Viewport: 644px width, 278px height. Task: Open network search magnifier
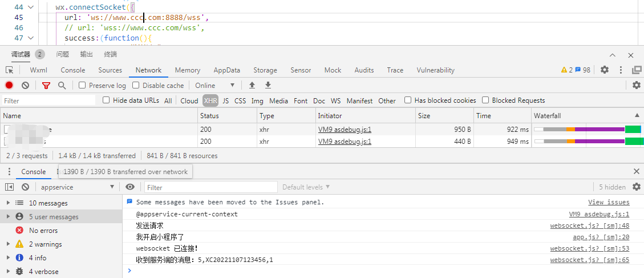click(62, 86)
